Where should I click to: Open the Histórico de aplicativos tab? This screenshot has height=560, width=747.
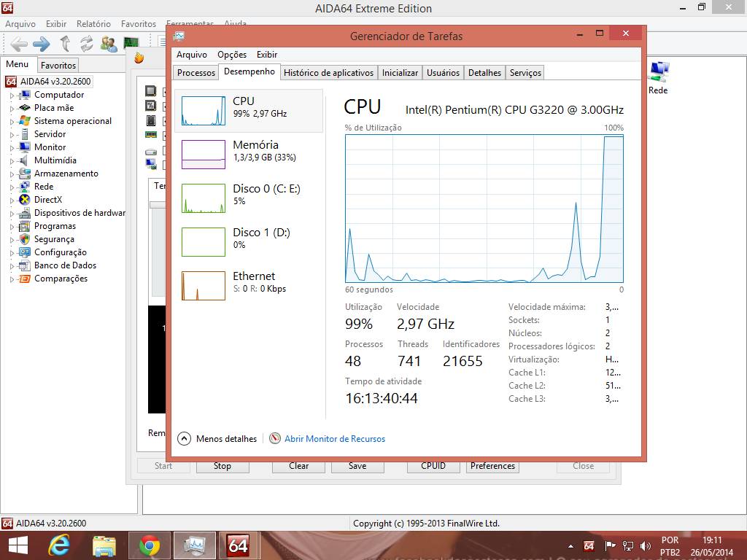click(328, 72)
